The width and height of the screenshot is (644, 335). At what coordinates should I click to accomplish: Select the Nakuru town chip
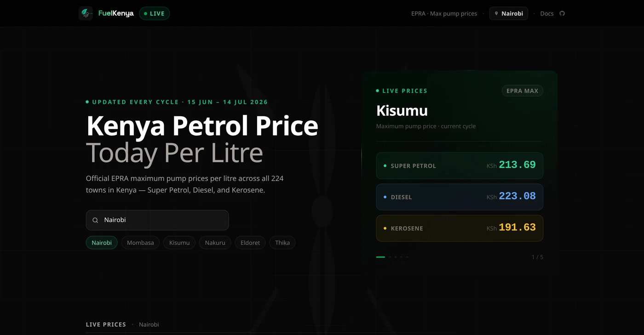(x=215, y=243)
